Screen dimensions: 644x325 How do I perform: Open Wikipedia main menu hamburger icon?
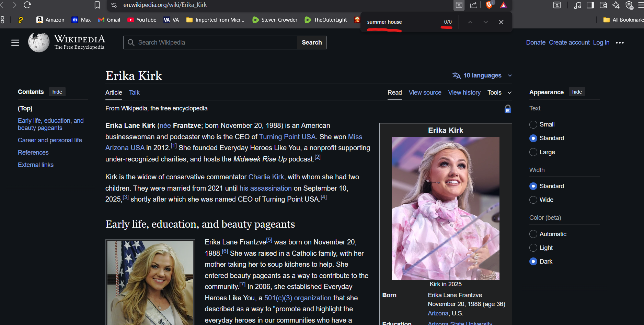tap(15, 43)
